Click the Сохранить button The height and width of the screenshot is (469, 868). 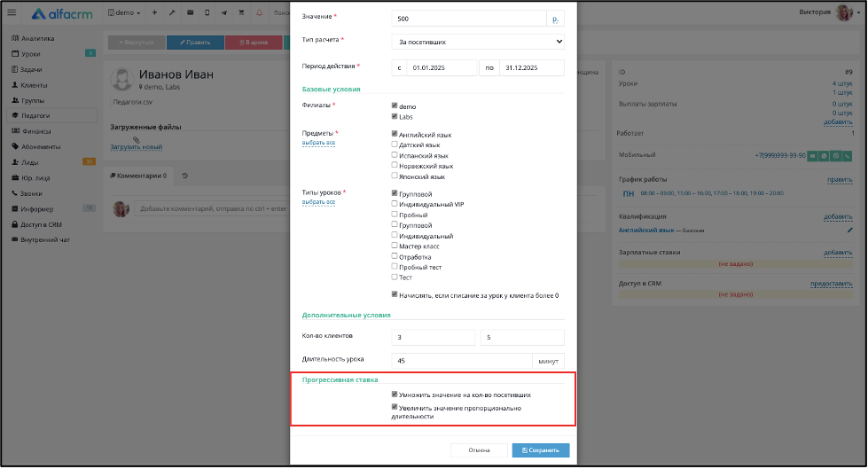(540, 450)
